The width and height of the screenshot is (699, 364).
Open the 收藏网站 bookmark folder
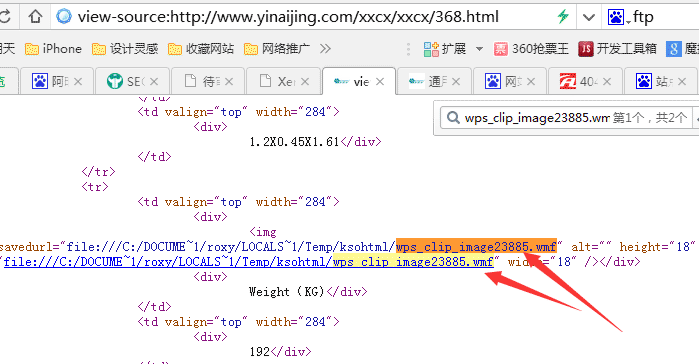point(201,49)
